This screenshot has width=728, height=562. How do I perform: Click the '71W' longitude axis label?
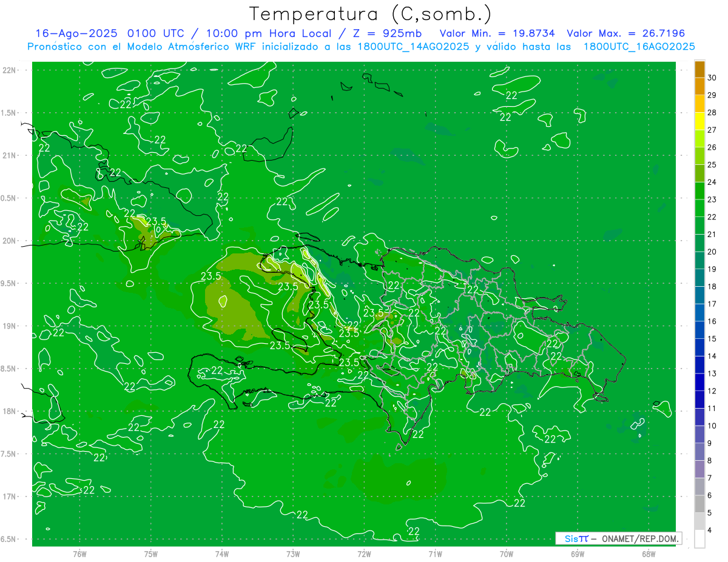pos(435,554)
